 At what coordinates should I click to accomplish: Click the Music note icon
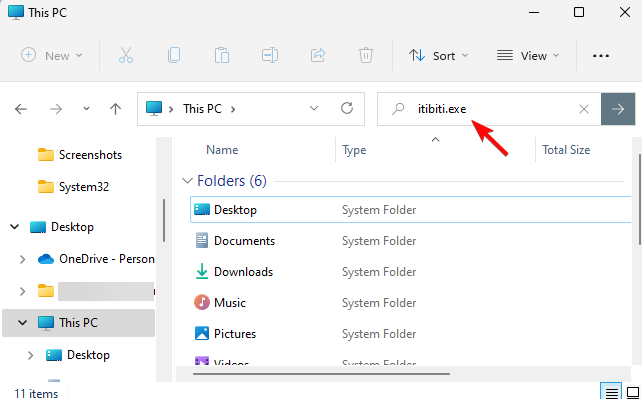[x=201, y=302]
